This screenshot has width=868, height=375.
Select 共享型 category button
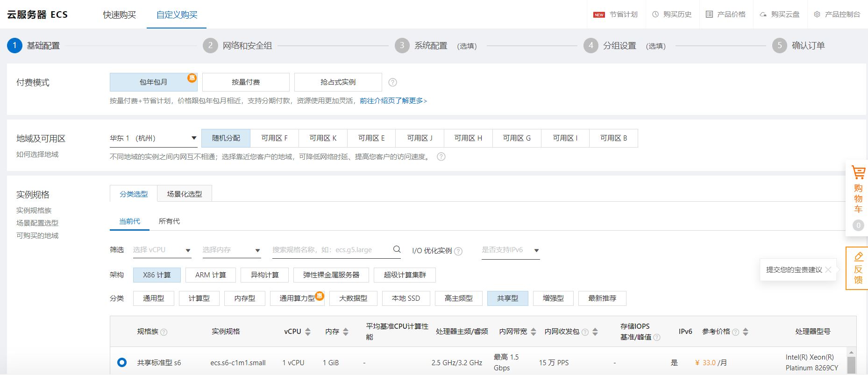coord(508,298)
